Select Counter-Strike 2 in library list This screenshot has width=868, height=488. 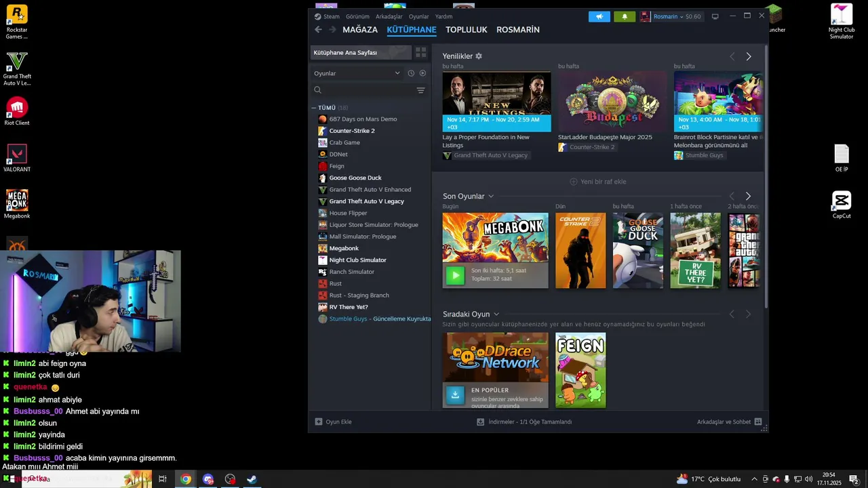(352, 131)
